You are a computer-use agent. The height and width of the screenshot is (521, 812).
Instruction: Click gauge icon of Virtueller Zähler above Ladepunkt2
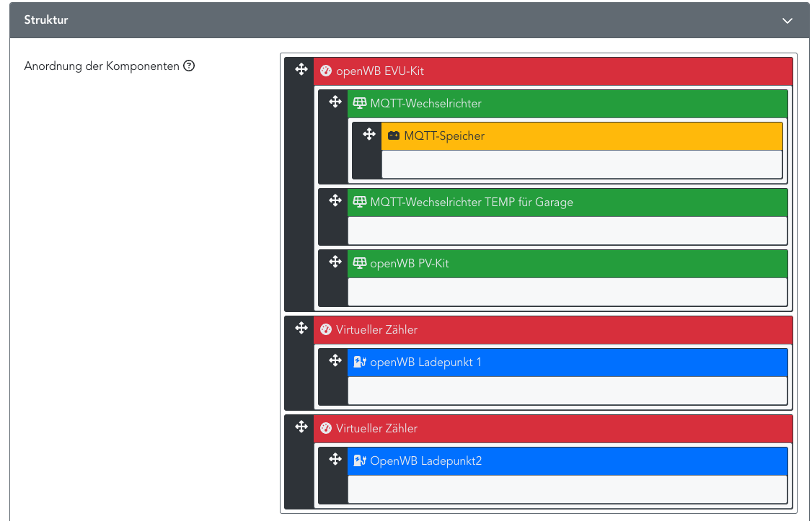(x=326, y=428)
